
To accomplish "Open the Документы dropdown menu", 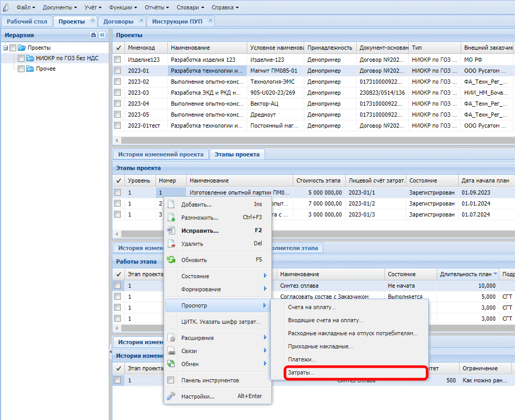I will tap(60, 7).
